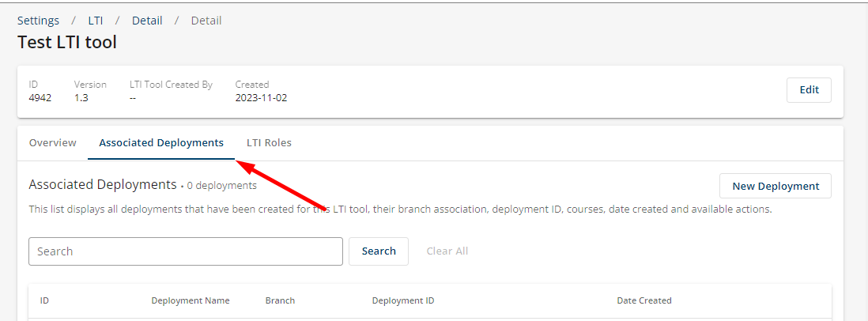Viewport: 868px width, 321px height.
Task: Select the Associated Deployments tab
Action: 161,143
